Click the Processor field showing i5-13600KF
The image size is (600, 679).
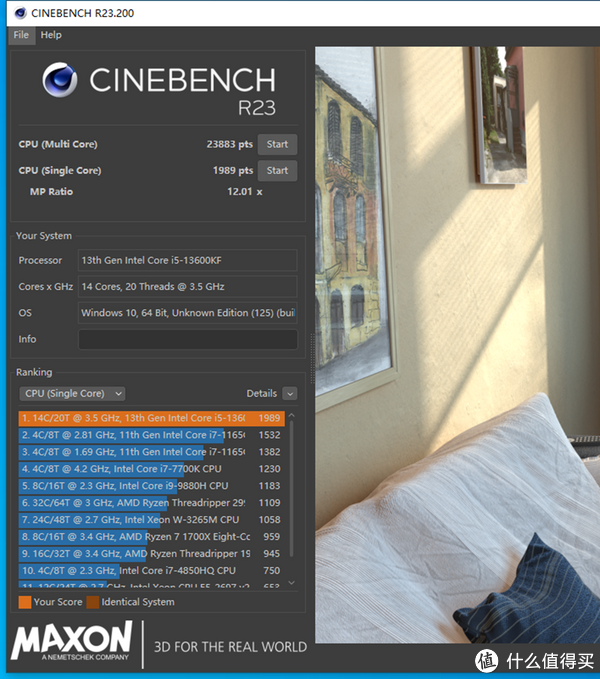(x=187, y=260)
